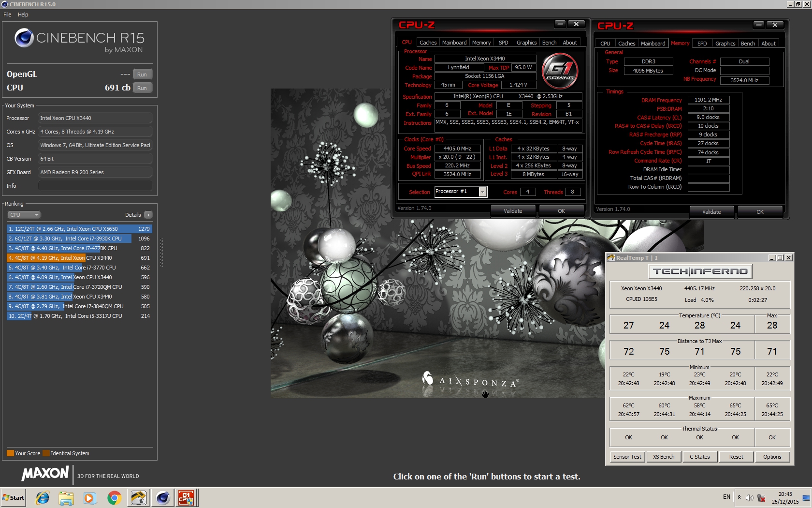Click Validate in left CPU-Z window
The height and width of the screenshot is (508, 812).
(513, 211)
